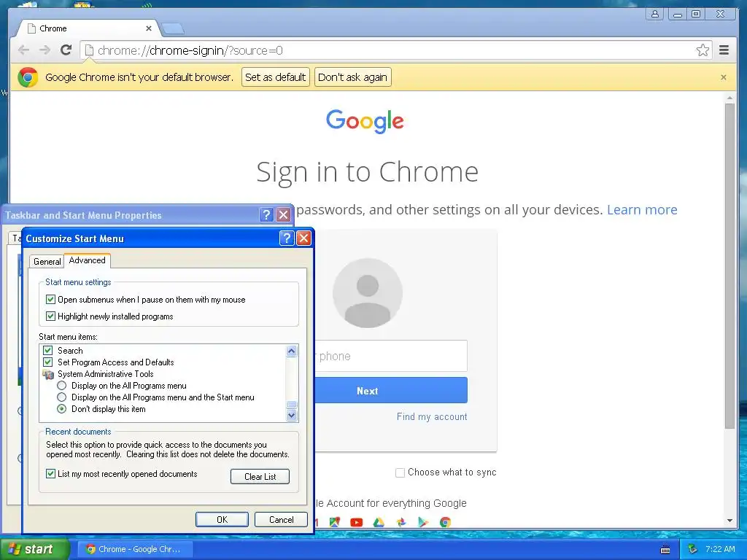Toggle List my most recently opened documents
Image resolution: width=747 pixels, height=560 pixels.
pyautogui.click(x=50, y=474)
